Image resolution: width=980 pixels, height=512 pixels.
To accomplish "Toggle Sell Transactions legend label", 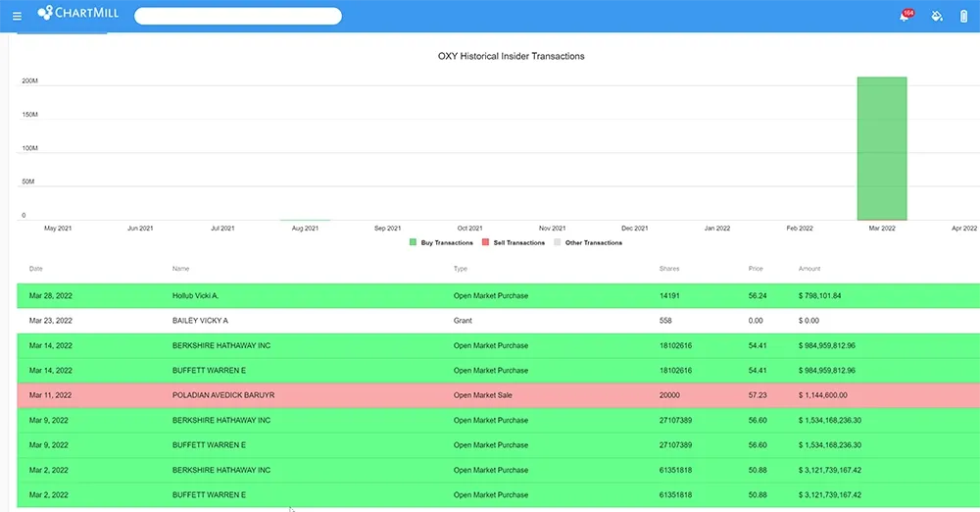I will pos(518,243).
